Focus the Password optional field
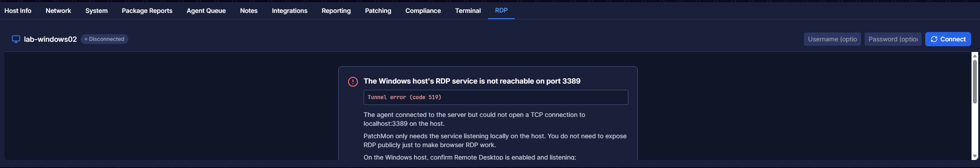Viewport: 980px width, 168px height. (x=893, y=39)
